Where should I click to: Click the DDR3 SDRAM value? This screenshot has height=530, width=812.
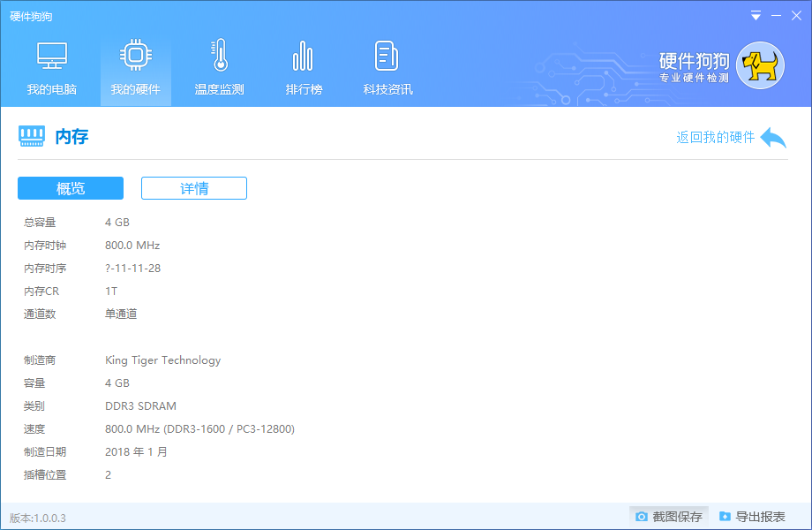[x=141, y=405]
